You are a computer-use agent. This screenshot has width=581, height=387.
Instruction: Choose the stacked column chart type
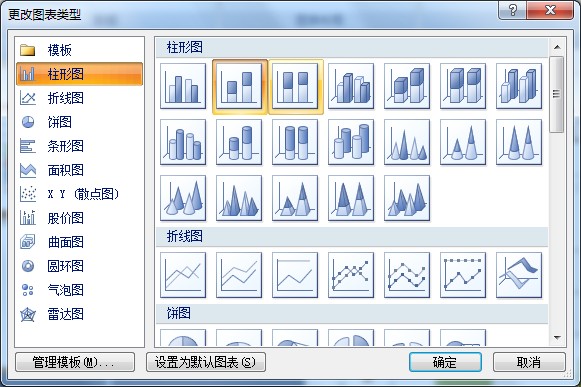click(239, 86)
